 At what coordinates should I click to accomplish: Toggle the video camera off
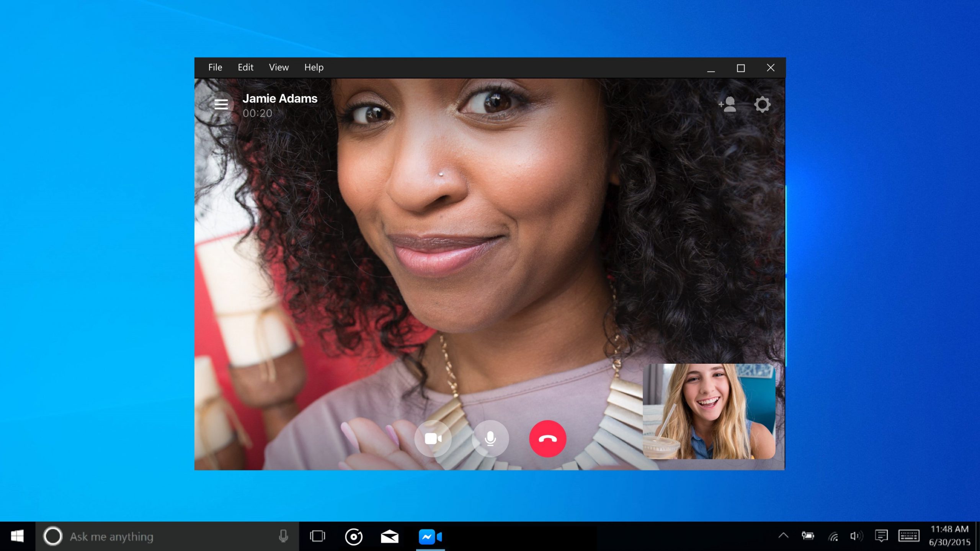(x=433, y=438)
